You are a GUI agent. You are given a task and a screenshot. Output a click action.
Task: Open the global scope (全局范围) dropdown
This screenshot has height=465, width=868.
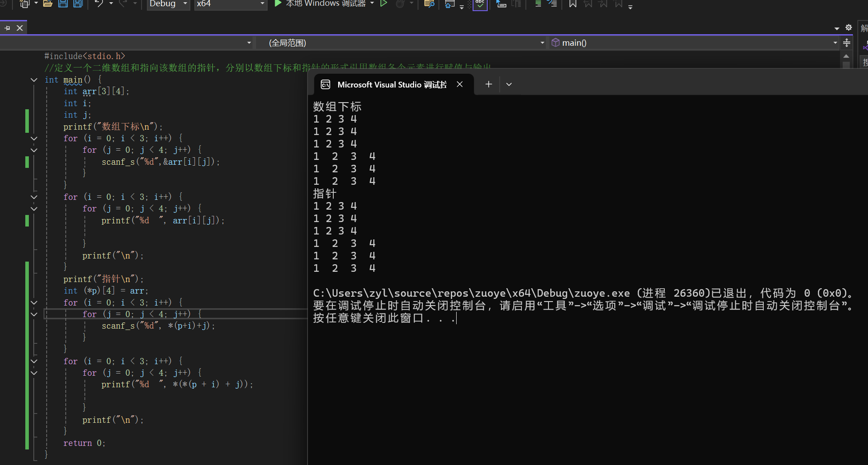click(x=401, y=43)
